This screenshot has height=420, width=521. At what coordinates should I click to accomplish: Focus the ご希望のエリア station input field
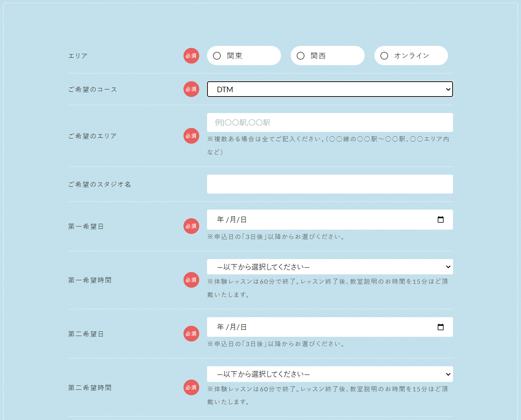[x=330, y=122]
